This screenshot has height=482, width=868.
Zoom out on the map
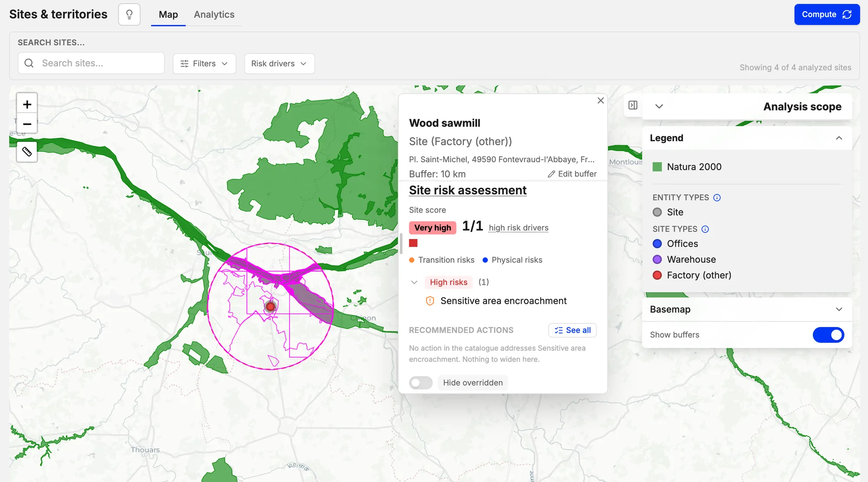(x=27, y=124)
